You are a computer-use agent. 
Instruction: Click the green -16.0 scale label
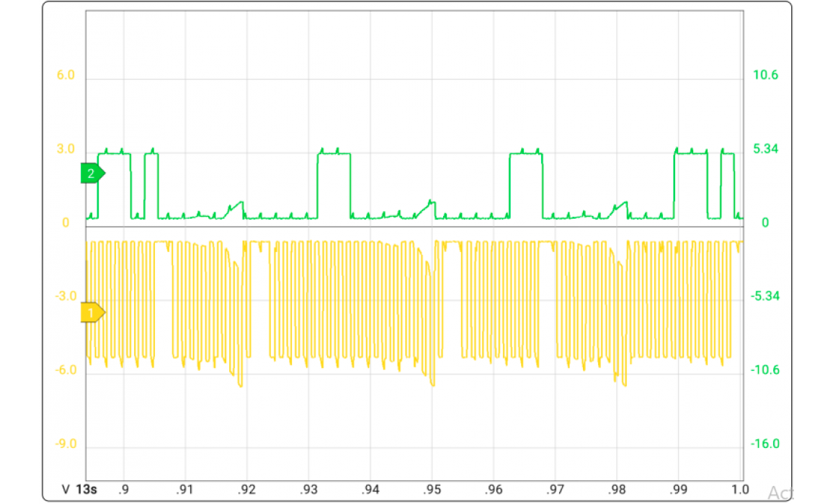[765, 444]
